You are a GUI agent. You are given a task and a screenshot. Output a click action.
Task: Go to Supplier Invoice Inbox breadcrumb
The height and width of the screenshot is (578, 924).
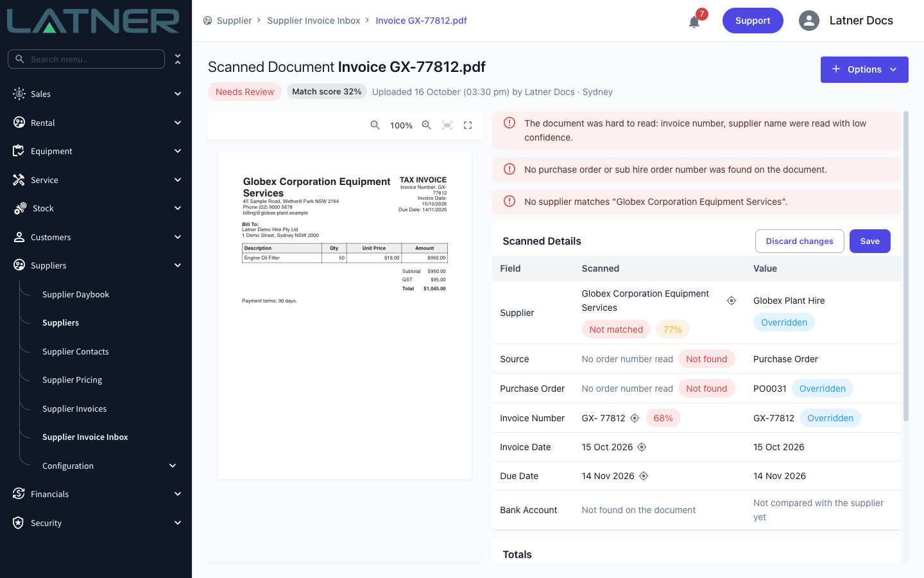coord(314,21)
